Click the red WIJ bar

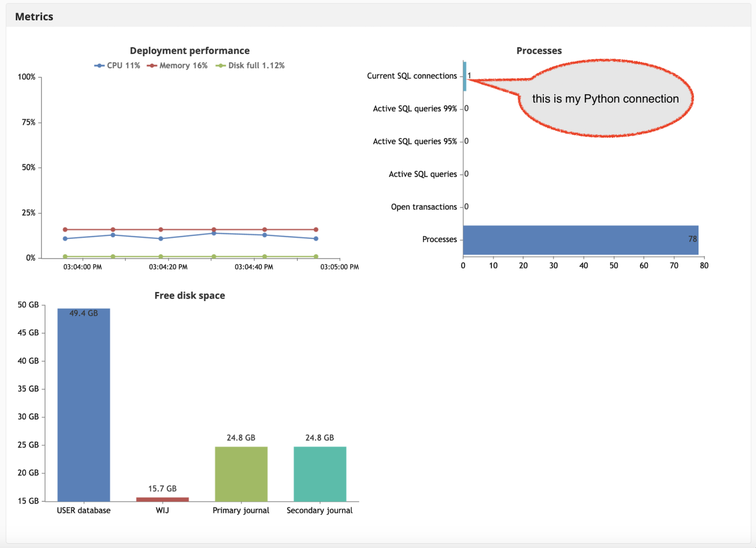point(162,499)
